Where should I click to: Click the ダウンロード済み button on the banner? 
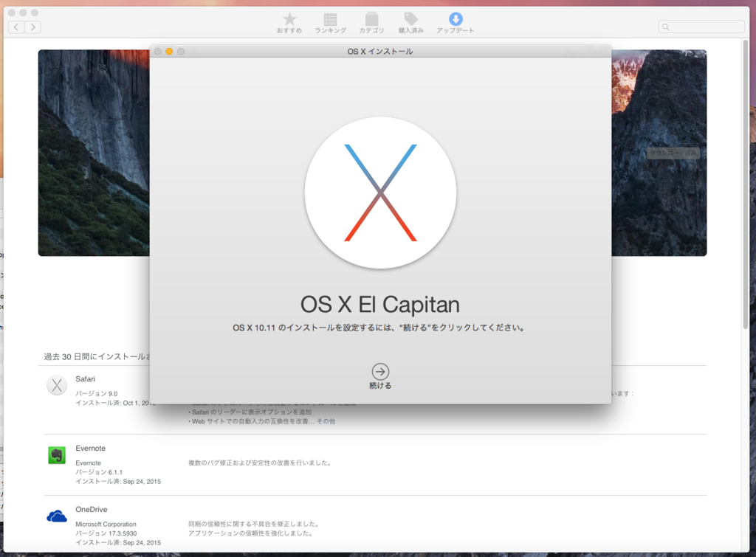pos(673,153)
